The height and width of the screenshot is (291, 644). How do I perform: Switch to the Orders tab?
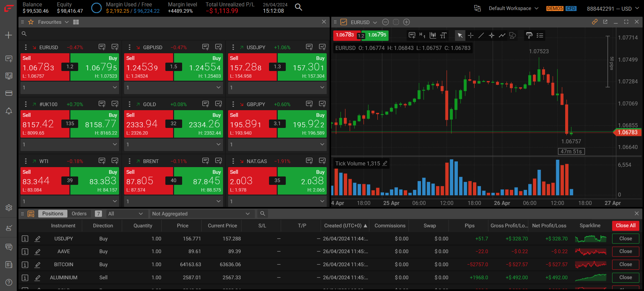(x=79, y=214)
